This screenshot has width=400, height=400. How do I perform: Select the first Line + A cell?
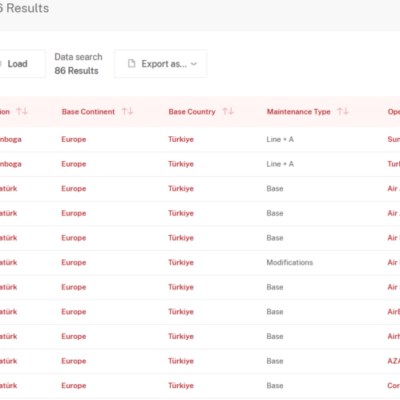[280, 139]
